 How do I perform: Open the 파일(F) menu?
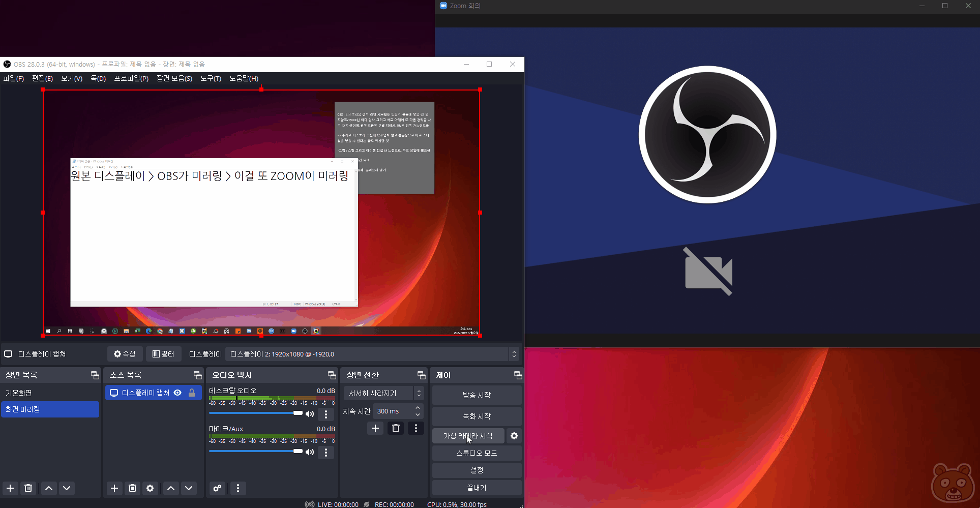pos(14,78)
